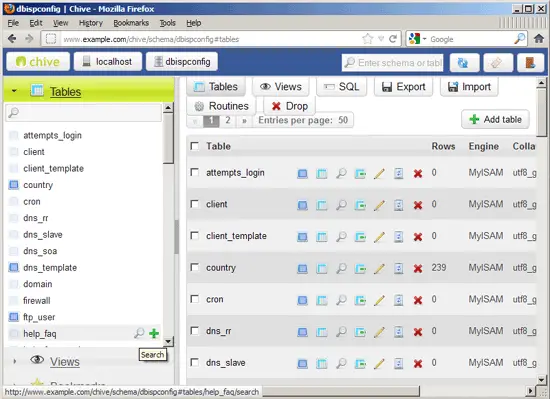The height and width of the screenshot is (399, 550).
Task: Open the File menu
Action: (x=13, y=23)
